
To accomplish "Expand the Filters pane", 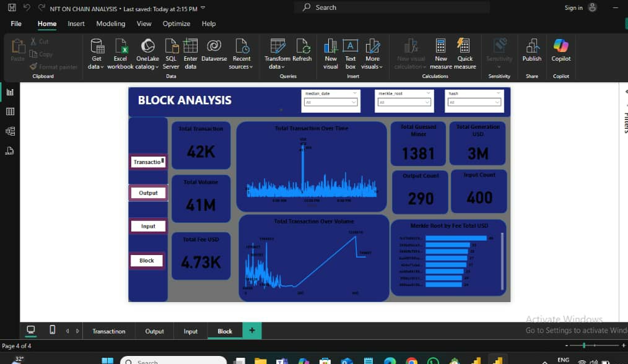I will pyautogui.click(x=625, y=92).
